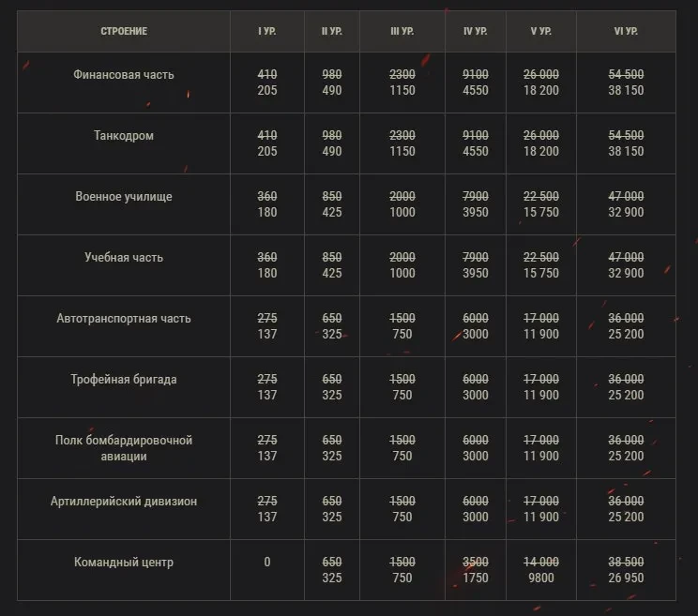
Task: Click the СТРОЕНИЕ column header
Action: point(124,31)
